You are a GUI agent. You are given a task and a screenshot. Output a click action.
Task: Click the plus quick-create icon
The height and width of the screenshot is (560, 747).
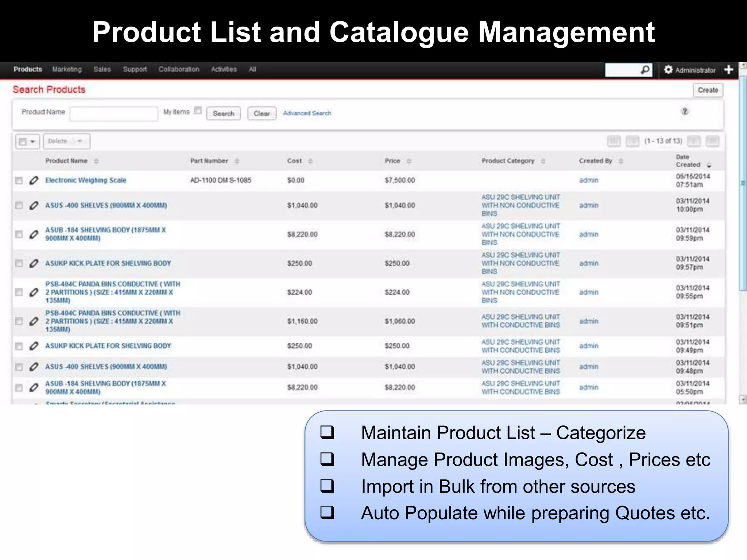[x=728, y=69]
